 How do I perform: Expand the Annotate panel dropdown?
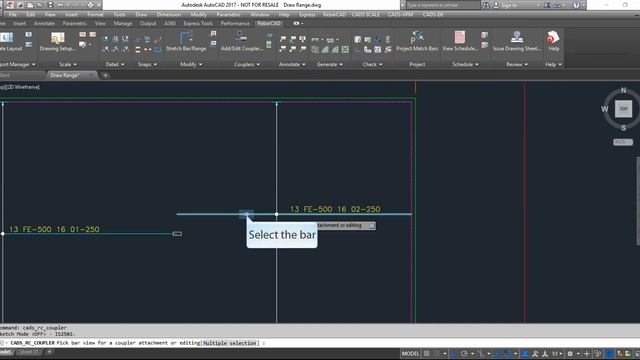click(x=292, y=64)
